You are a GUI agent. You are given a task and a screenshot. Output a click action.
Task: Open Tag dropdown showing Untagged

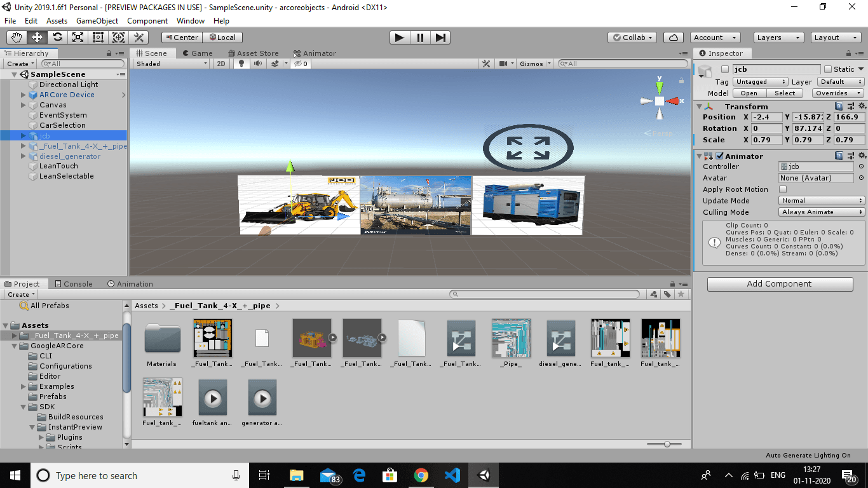coord(761,81)
